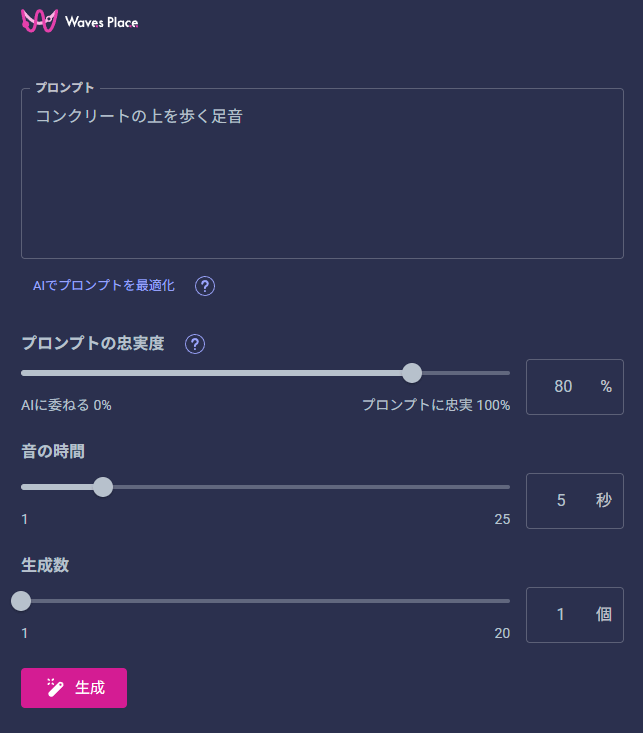Click the 生成数 slider handle

(x=21, y=601)
